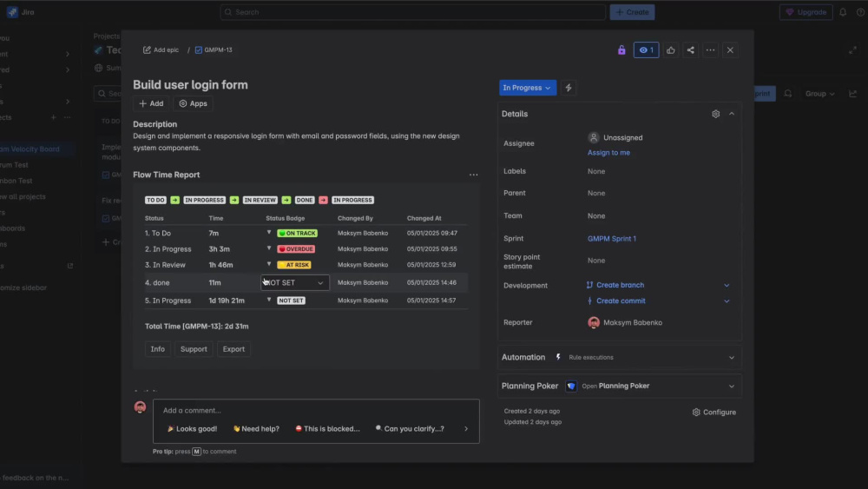This screenshot has height=489, width=868.
Task: Click the Planning Poker shield icon
Action: (571, 386)
